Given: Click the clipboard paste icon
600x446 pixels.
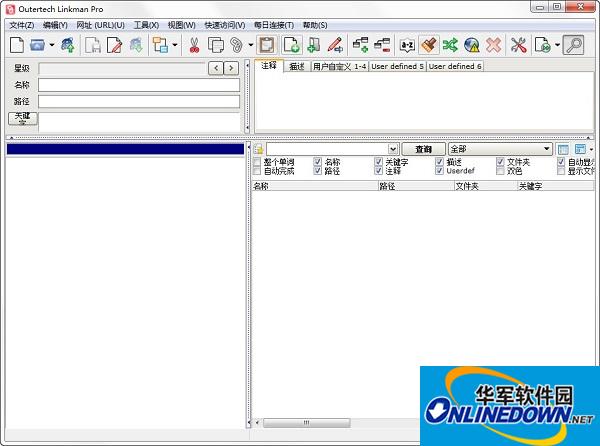Looking at the screenshot, I should 266,44.
